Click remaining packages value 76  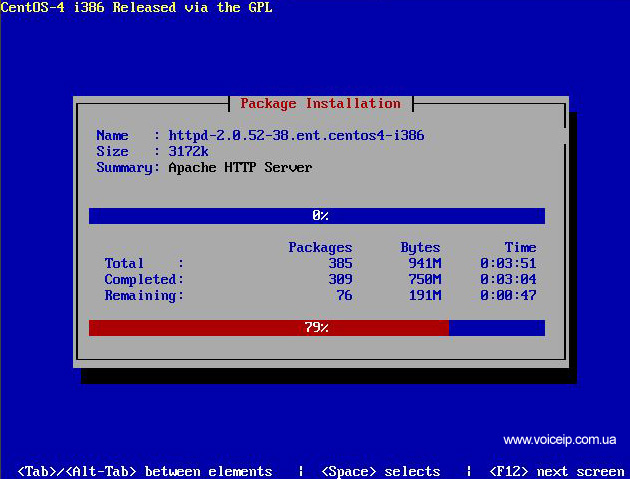pyautogui.click(x=344, y=295)
